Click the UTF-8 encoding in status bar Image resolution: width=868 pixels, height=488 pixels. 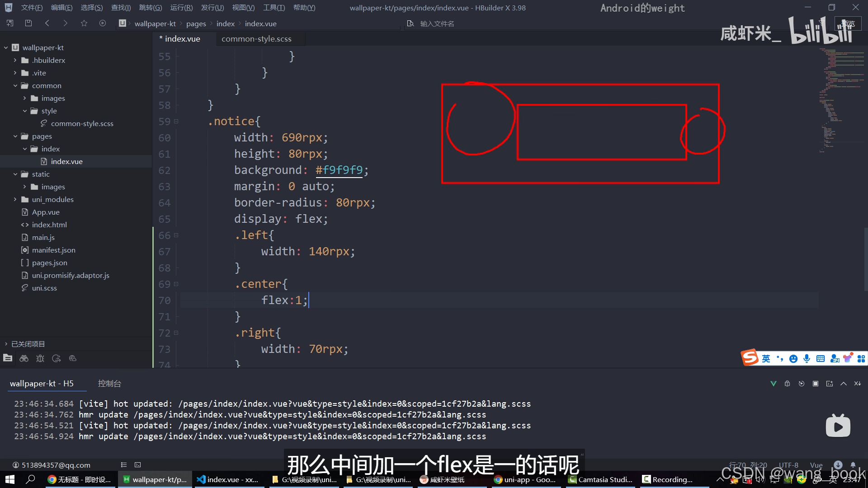pos(788,465)
